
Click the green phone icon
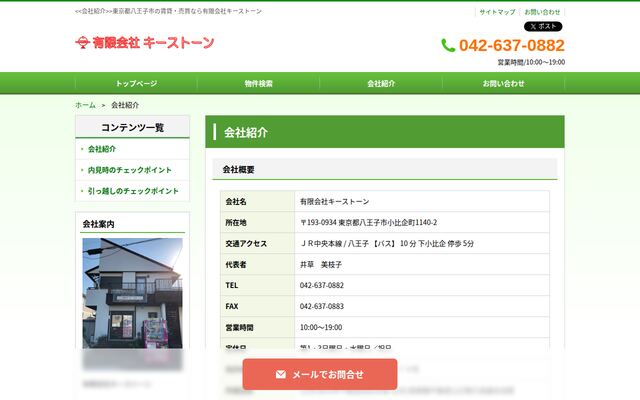[x=448, y=45]
